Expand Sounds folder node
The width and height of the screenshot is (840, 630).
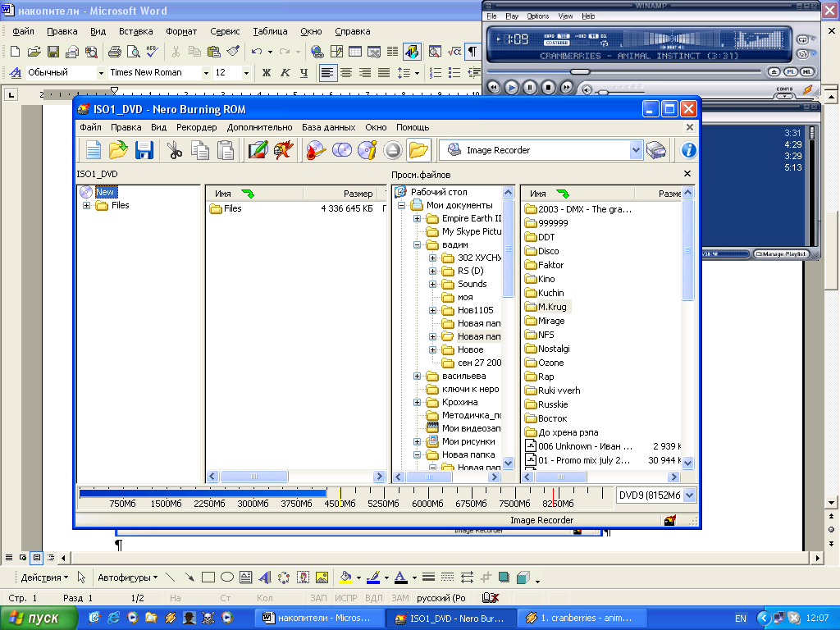[432, 284]
